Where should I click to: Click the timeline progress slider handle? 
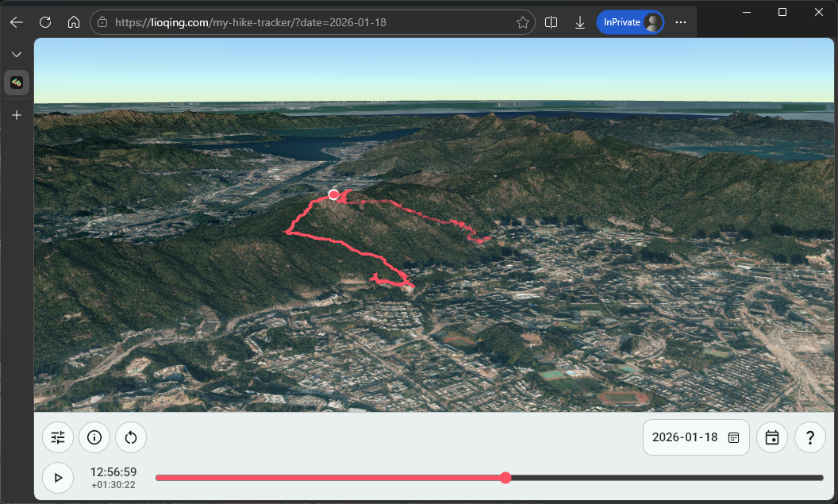[x=505, y=477]
